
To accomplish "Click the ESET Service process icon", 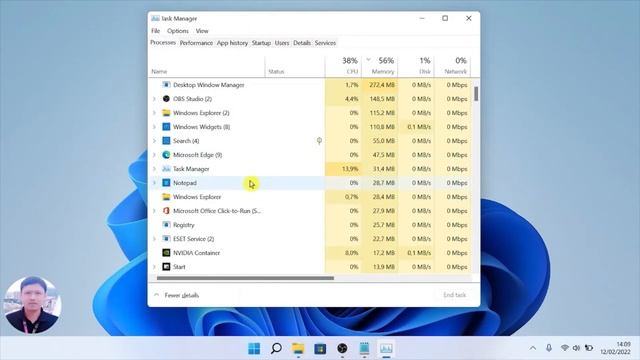I will tap(166, 239).
